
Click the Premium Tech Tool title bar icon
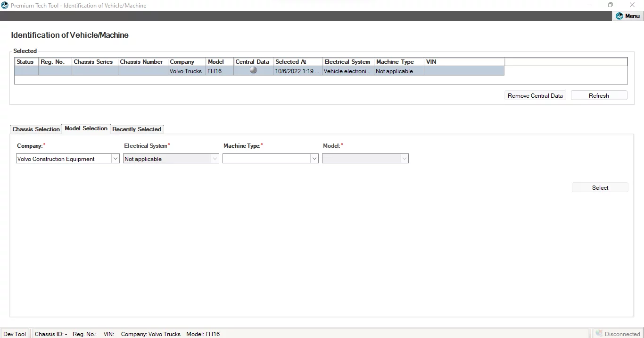point(5,5)
